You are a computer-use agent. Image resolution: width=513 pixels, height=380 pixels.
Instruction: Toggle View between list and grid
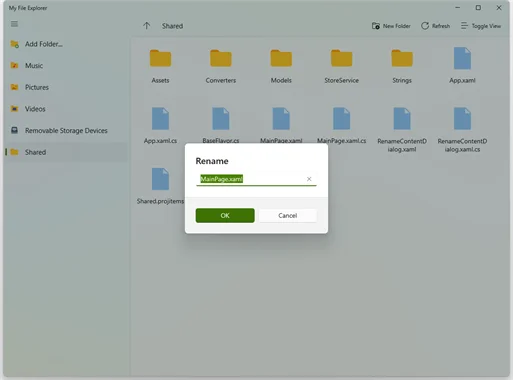481,26
